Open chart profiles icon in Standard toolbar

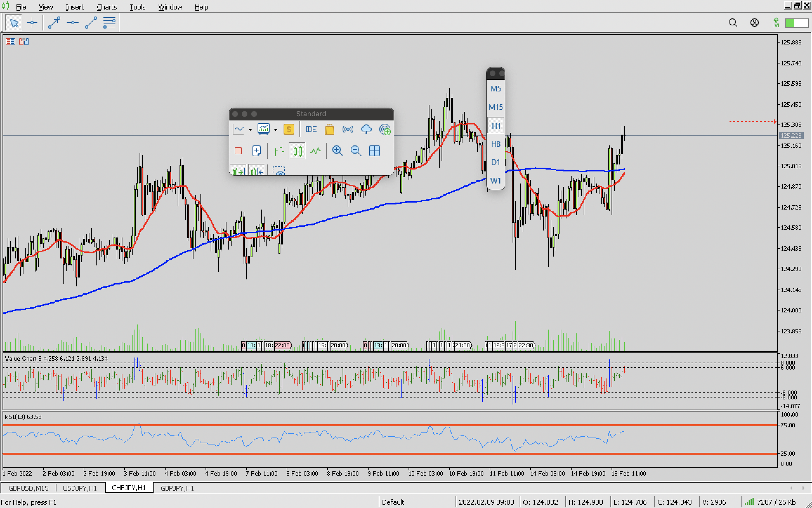[x=264, y=129]
